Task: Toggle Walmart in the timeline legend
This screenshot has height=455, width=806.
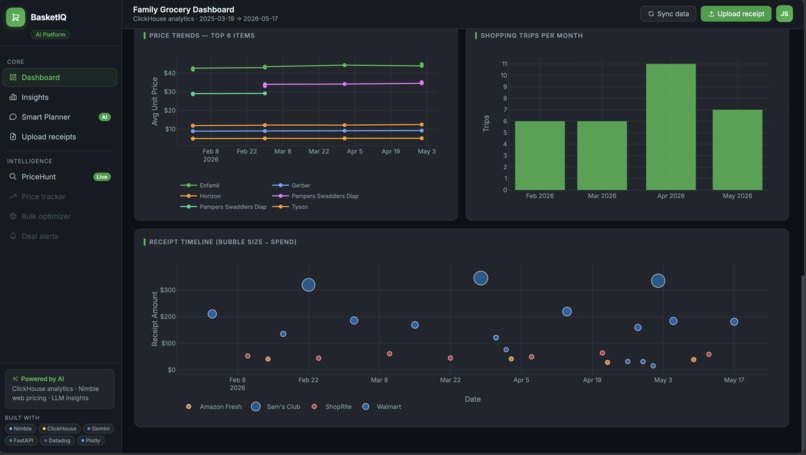Action: click(381, 407)
